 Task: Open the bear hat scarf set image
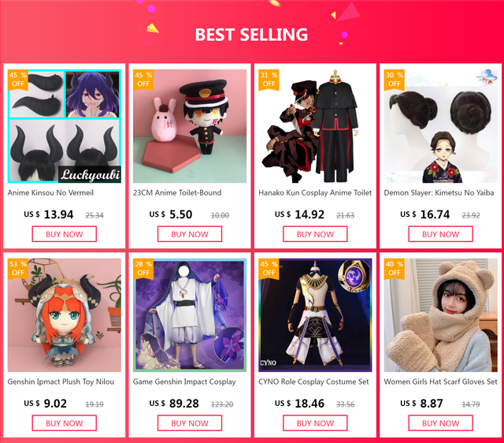tap(441, 315)
